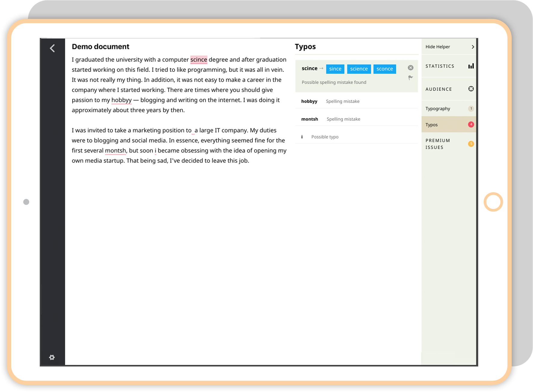Viewport: 533px width, 392px height.
Task: Open the Typography section
Action: [438, 109]
